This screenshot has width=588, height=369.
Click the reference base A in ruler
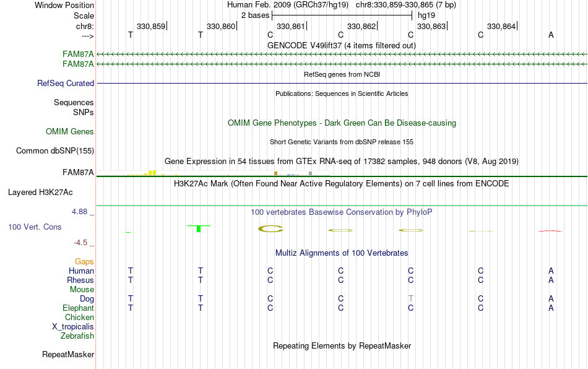tap(551, 35)
